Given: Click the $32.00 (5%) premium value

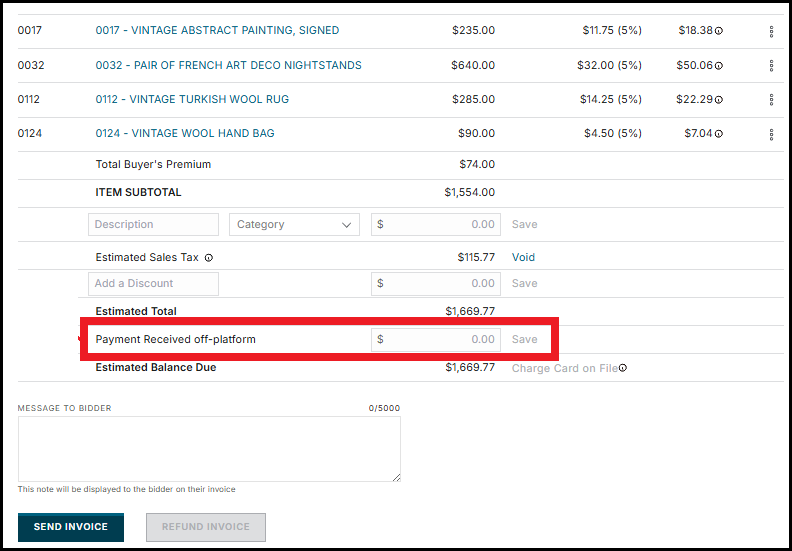Looking at the screenshot, I should pos(609,65).
